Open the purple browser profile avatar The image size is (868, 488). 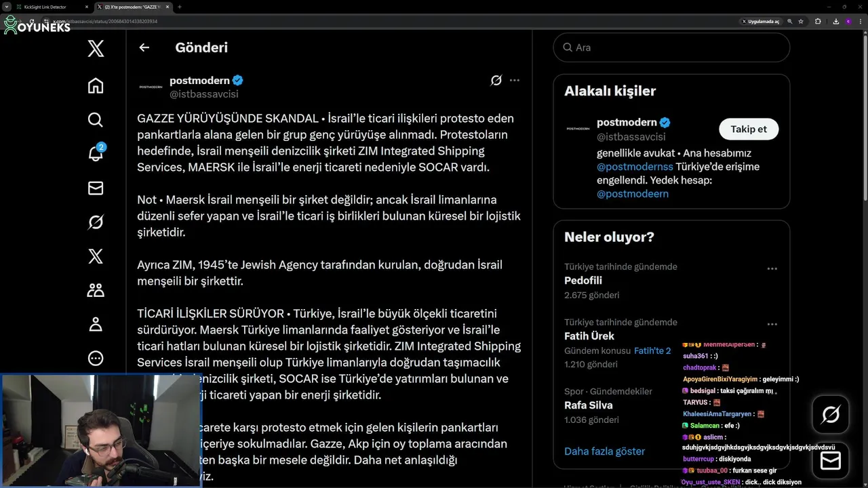pos(848,22)
